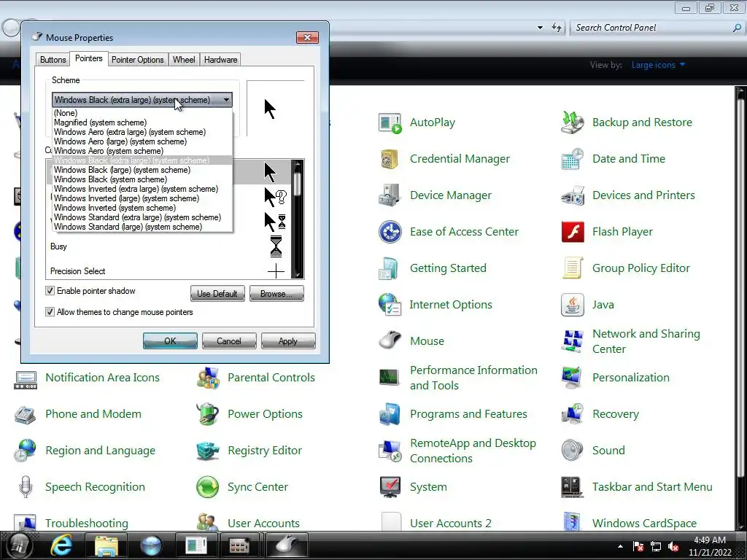Switch to the Wheel tab
747x560 pixels.
point(184,60)
